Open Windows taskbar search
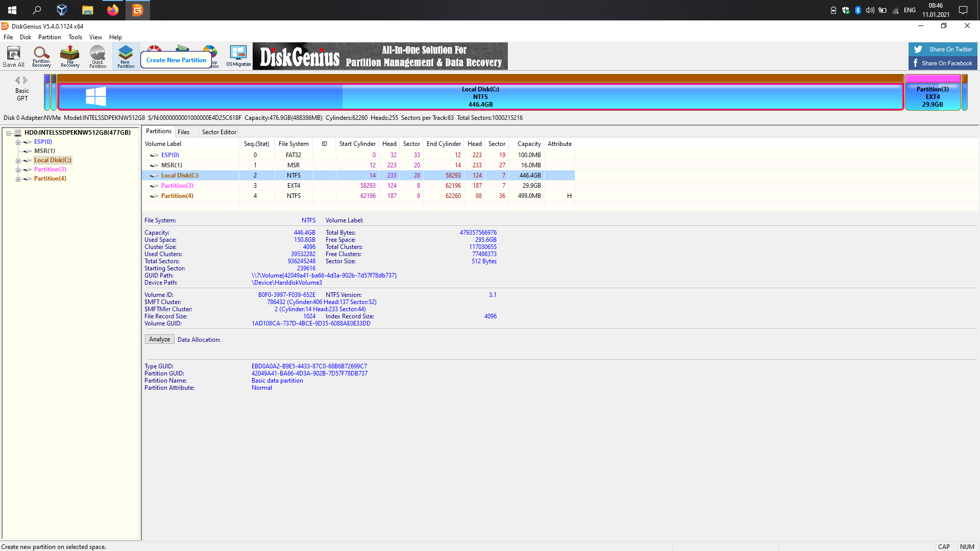Viewport: 980px width, 551px height. click(x=37, y=10)
